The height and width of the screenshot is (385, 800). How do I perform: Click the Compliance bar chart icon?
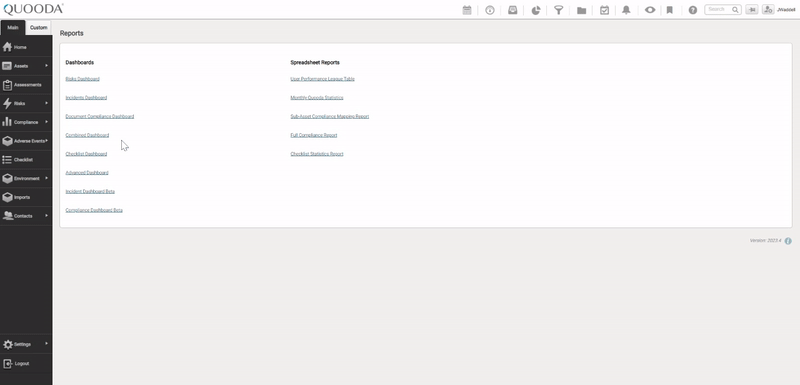(x=7, y=122)
